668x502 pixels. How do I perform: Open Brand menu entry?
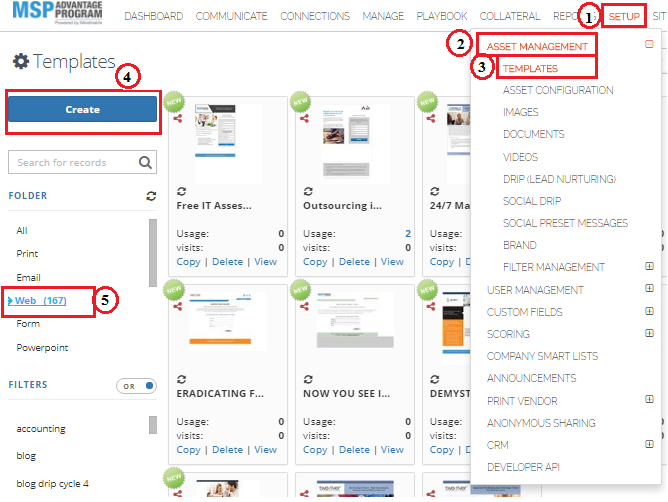[x=519, y=245]
